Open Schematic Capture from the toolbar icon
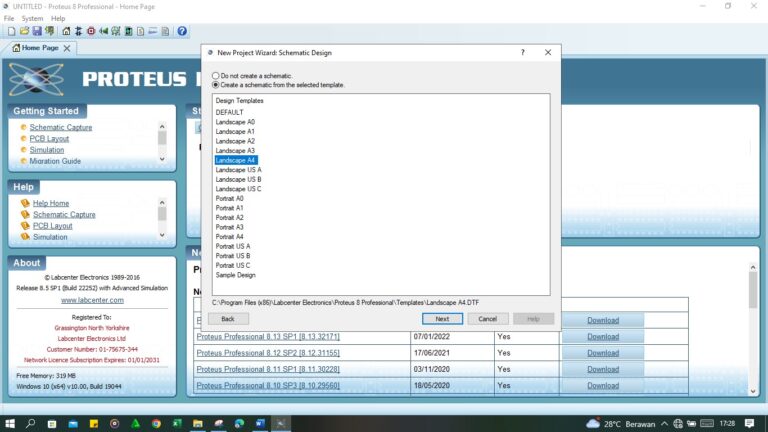 tap(78, 31)
